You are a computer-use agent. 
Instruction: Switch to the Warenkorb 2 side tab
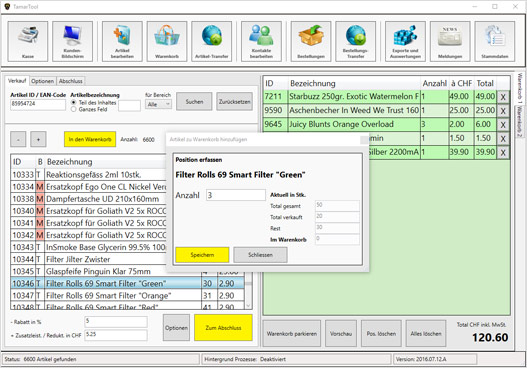[x=520, y=121]
